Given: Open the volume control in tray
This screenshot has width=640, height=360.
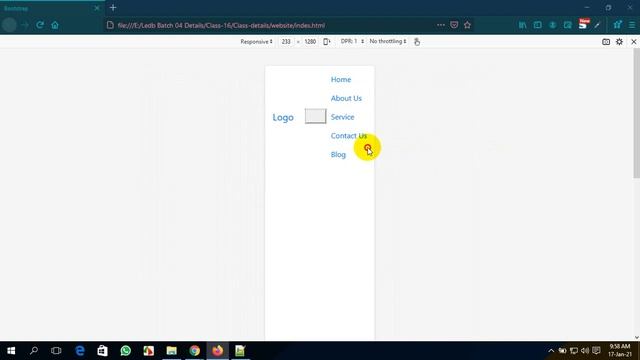Looking at the screenshot, I should tap(585, 351).
